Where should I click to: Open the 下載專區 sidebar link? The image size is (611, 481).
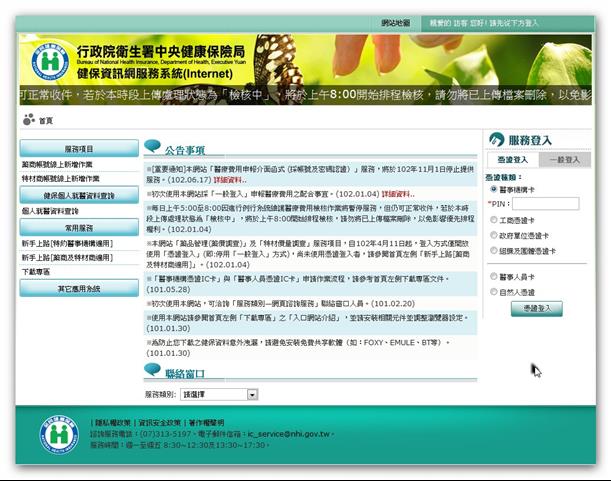(x=37, y=272)
